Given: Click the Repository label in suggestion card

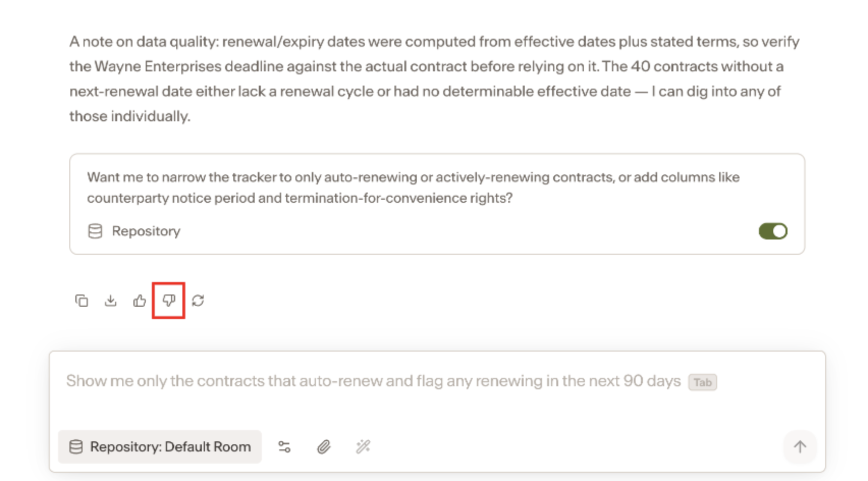Looking at the screenshot, I should [146, 231].
